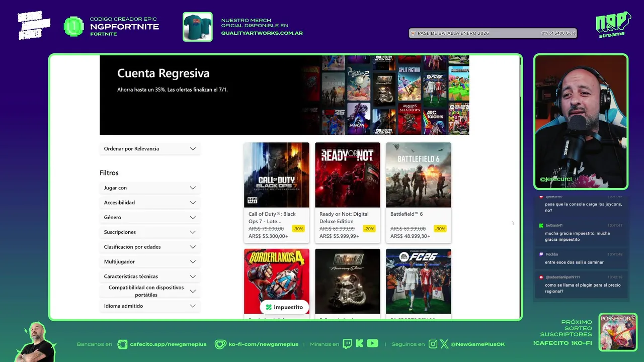644x362 pixels.
Task: Open the Call of Duty Black Ops 7 cover
Action: pyautogui.click(x=277, y=175)
